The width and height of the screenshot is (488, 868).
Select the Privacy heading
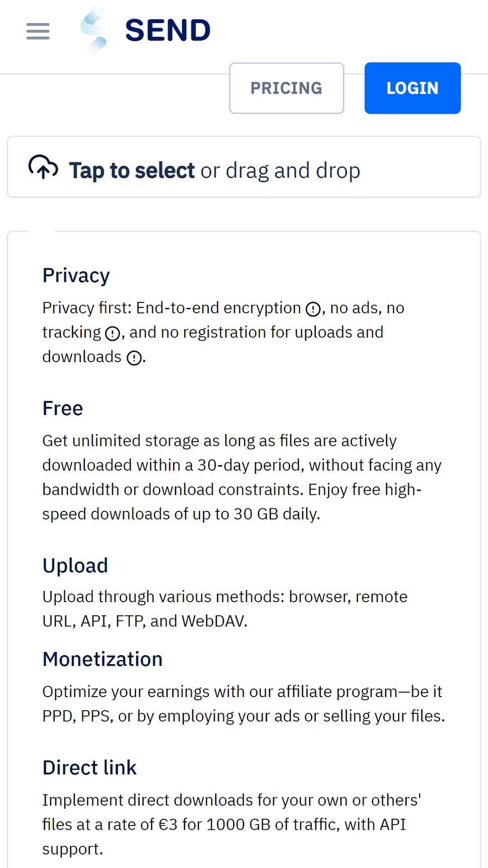click(76, 276)
